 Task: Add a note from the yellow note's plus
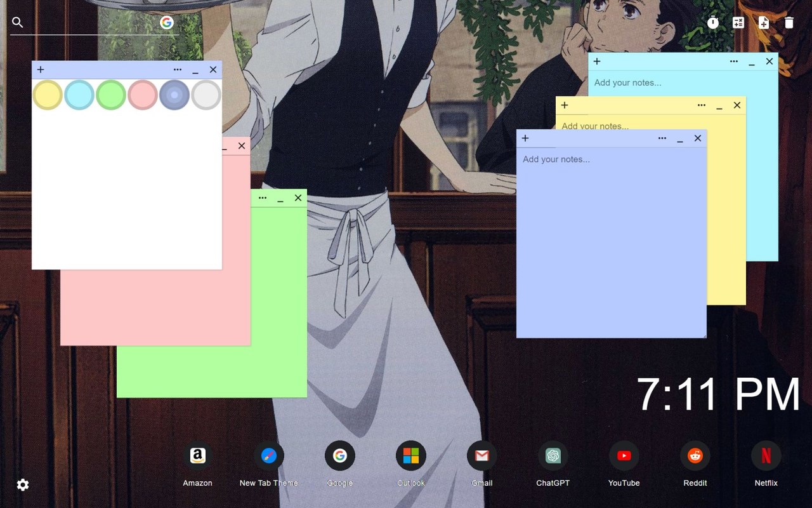click(565, 105)
